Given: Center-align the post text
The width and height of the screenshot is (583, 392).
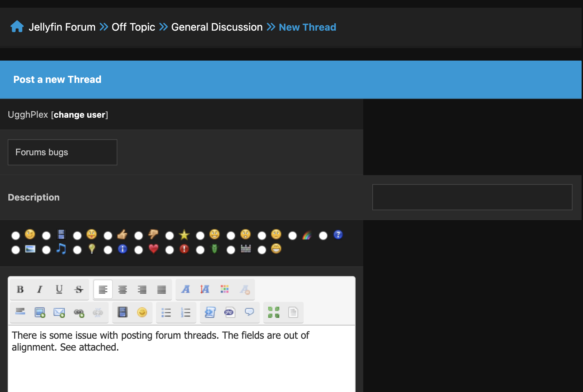Looking at the screenshot, I should point(123,289).
